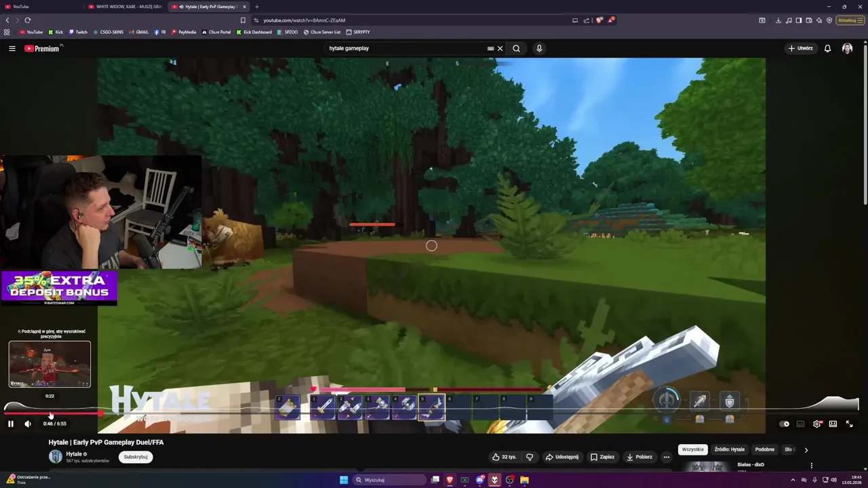Open the Hytale channel avatar

point(56,456)
